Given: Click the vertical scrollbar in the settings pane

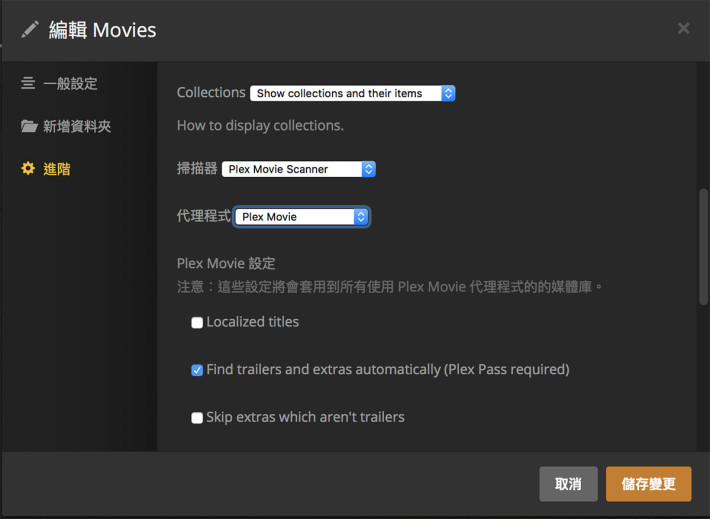Looking at the screenshot, I should (703, 247).
